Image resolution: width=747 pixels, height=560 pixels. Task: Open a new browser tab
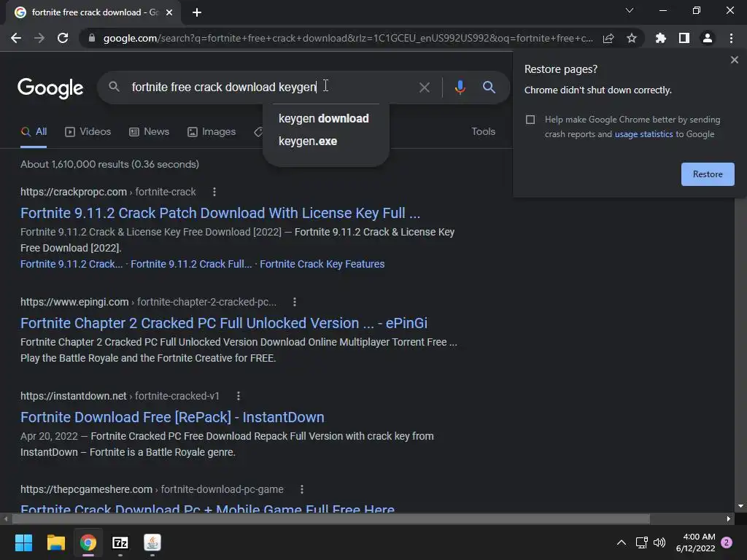tap(197, 12)
